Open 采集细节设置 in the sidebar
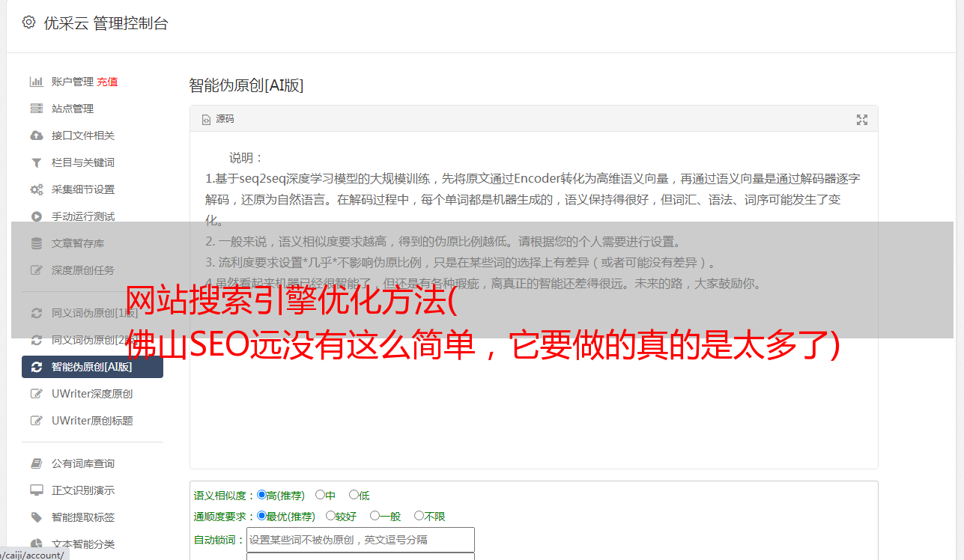The width and height of the screenshot is (964, 560). click(x=83, y=189)
